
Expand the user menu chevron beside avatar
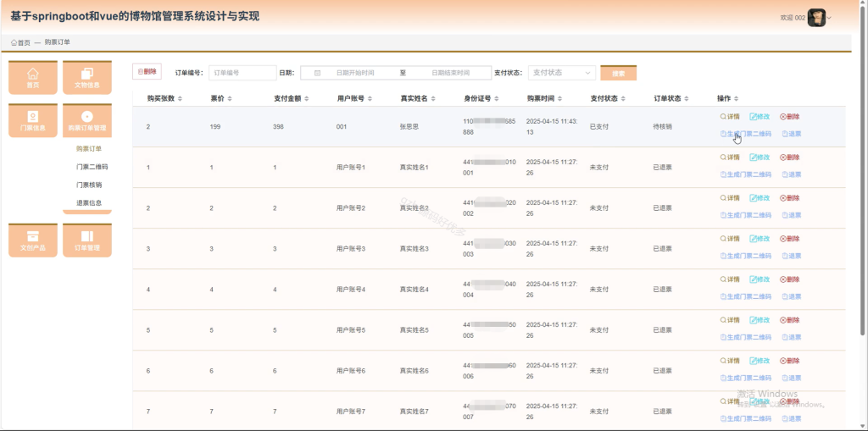829,18
